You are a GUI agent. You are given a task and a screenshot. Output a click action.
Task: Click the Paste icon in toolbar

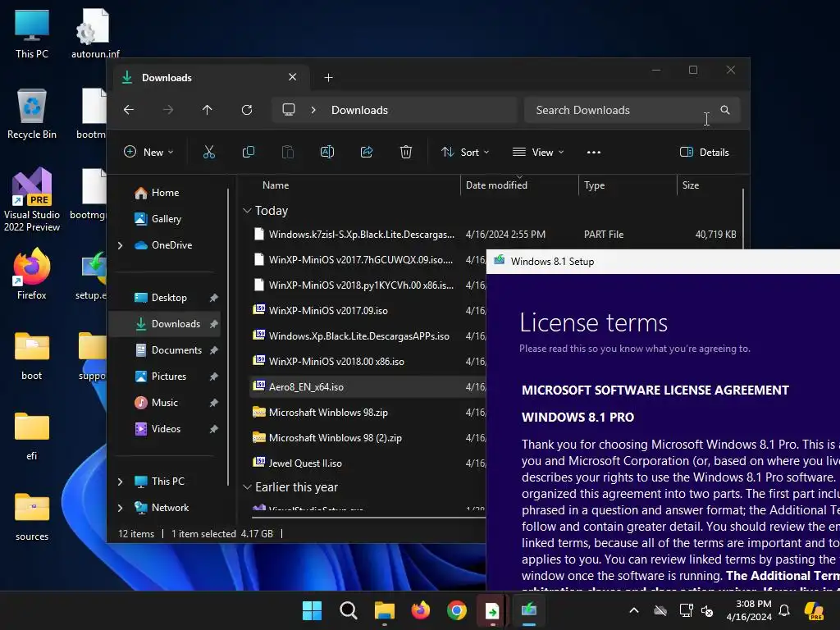tap(288, 152)
